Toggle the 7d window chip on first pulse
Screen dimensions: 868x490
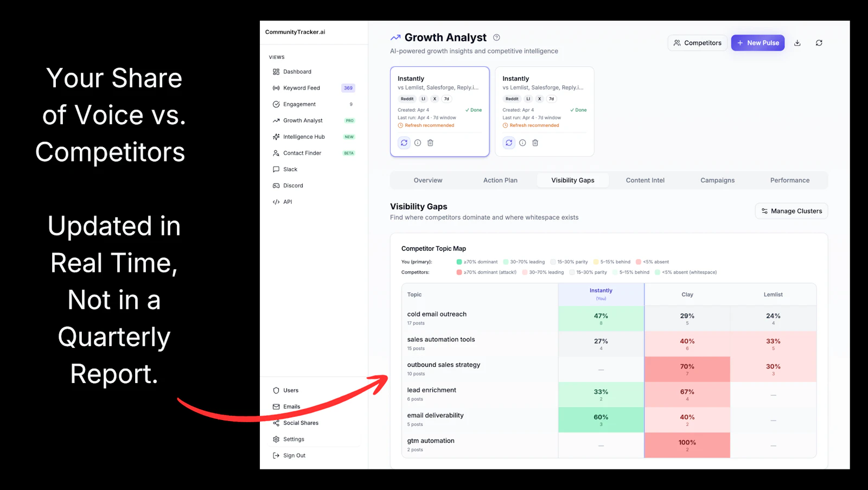click(x=446, y=99)
